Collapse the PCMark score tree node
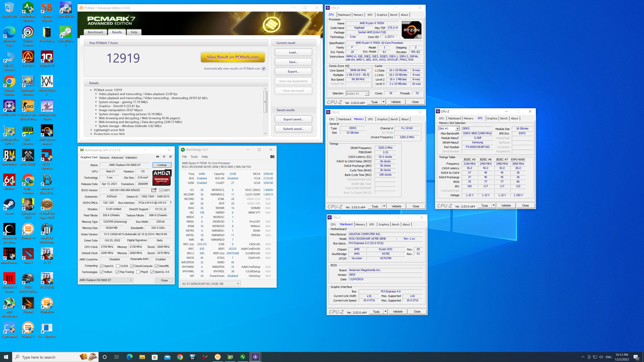The height and width of the screenshot is (362, 644). (91, 90)
